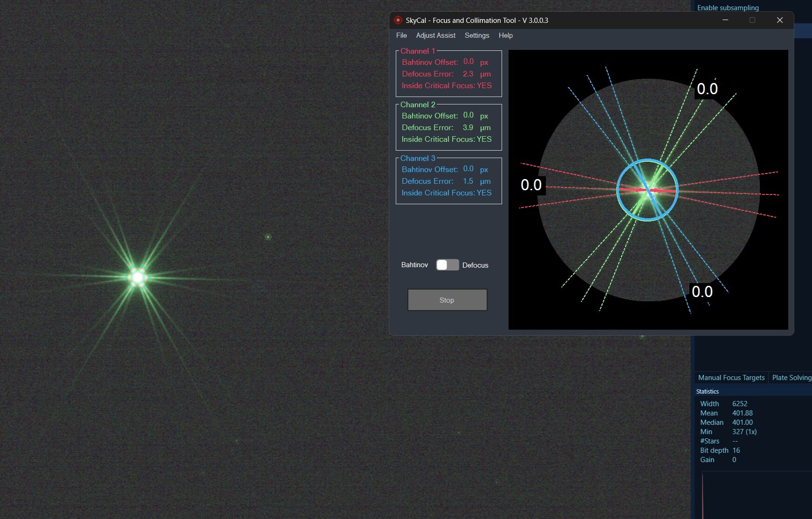Click the Statistics panel header

click(708, 391)
